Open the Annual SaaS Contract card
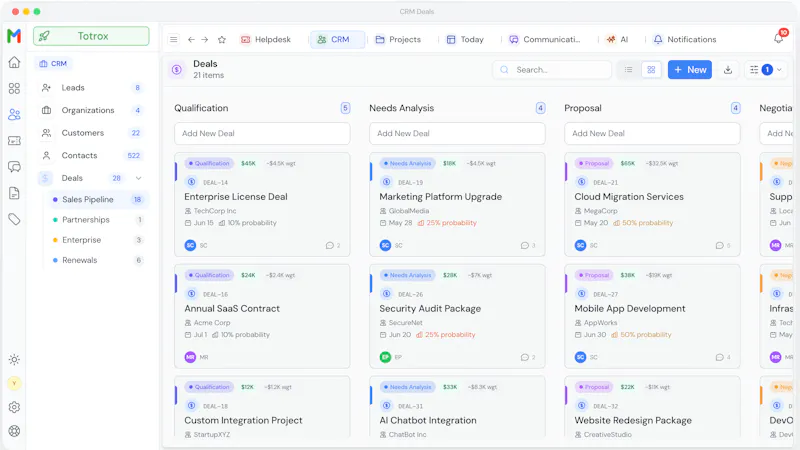Image resolution: width=800 pixels, height=450 pixels. 262,316
